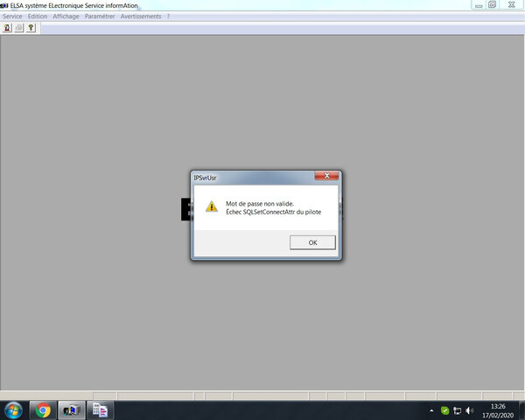Click the ELSA window title icon
The image size is (525, 420).
point(4,6)
